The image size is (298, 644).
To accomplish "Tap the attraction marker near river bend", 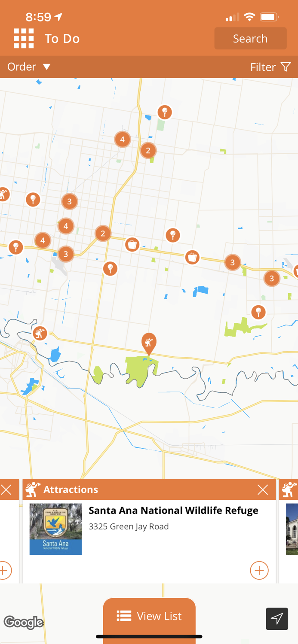I will (x=40, y=333).
